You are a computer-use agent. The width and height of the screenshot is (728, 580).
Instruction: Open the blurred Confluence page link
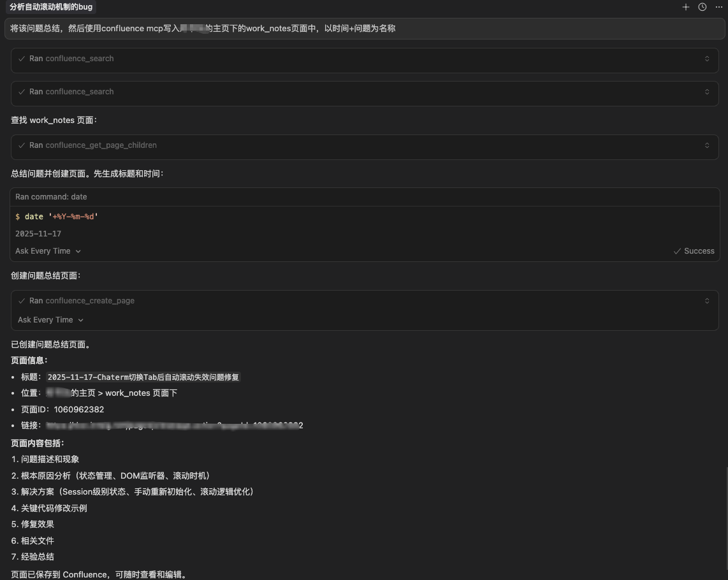175,425
